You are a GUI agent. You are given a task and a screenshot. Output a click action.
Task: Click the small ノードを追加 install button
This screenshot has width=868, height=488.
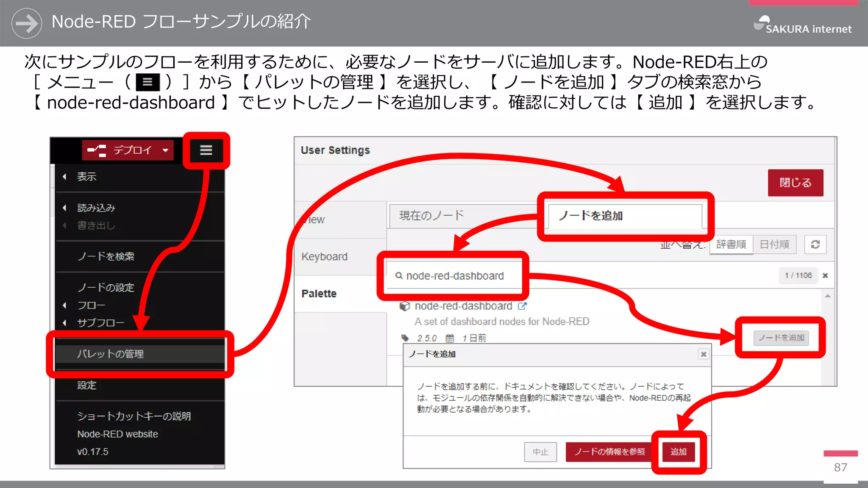(x=781, y=338)
